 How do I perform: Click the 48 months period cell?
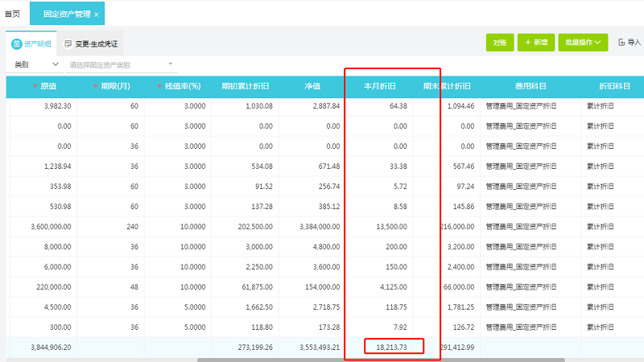tap(134, 287)
